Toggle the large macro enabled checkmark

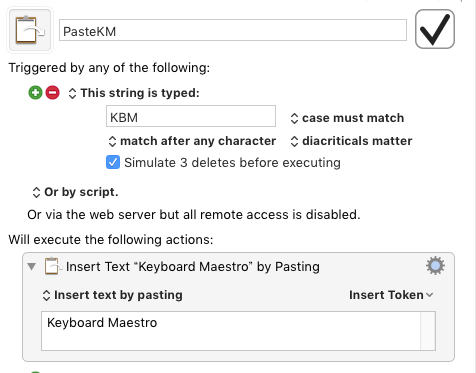click(x=435, y=29)
